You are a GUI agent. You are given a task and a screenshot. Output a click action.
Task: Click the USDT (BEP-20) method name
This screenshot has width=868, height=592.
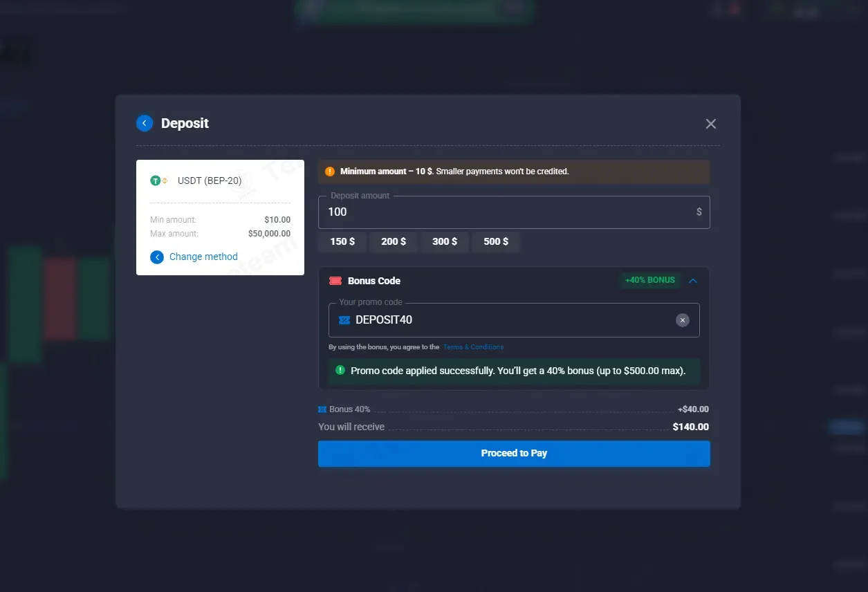[x=210, y=181]
